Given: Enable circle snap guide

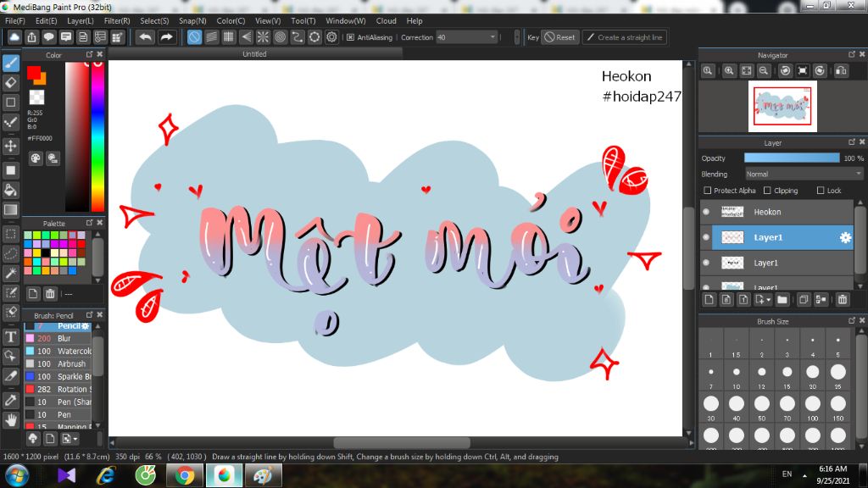Looking at the screenshot, I should [280, 37].
